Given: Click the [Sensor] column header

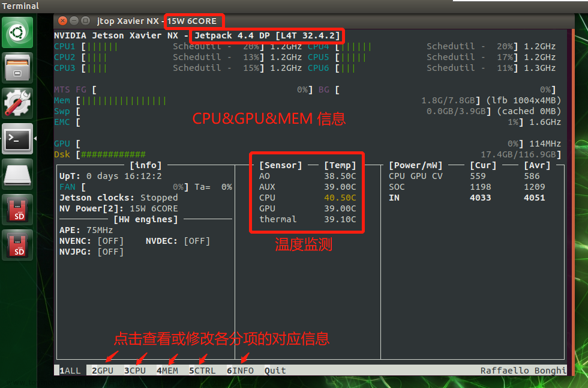Looking at the screenshot, I should tap(281, 165).
